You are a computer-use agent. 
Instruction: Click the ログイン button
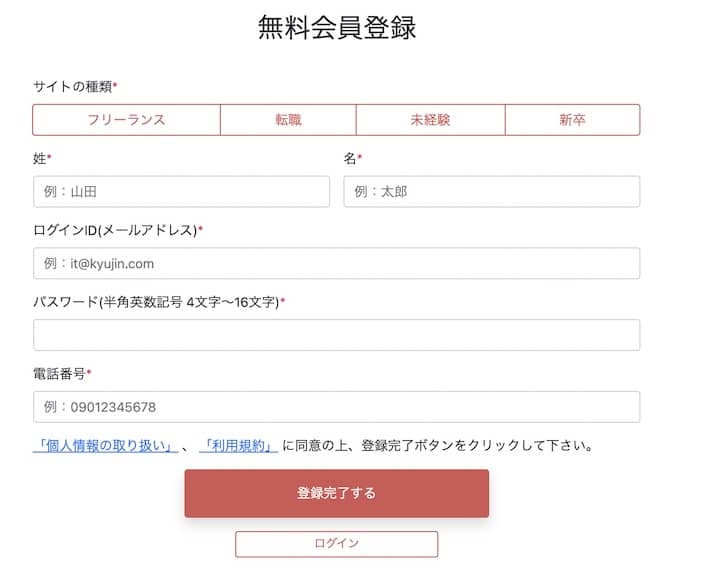point(336,543)
